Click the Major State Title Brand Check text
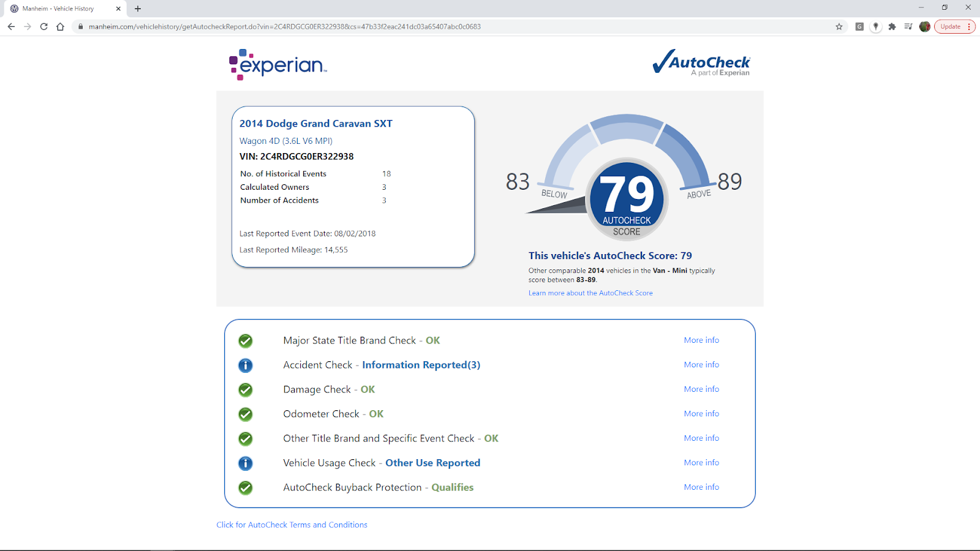 [x=350, y=340]
